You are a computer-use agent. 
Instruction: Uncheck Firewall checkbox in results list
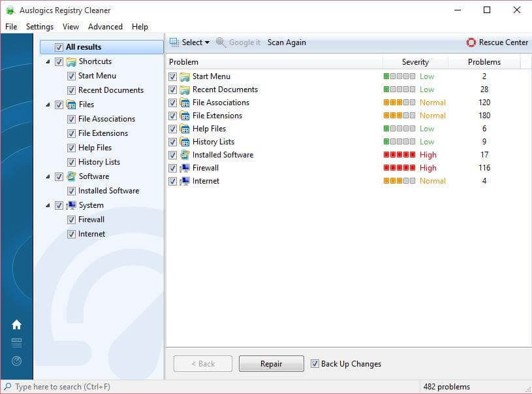pos(172,168)
